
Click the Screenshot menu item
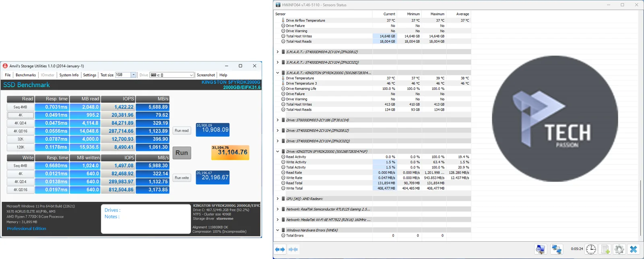click(x=206, y=75)
